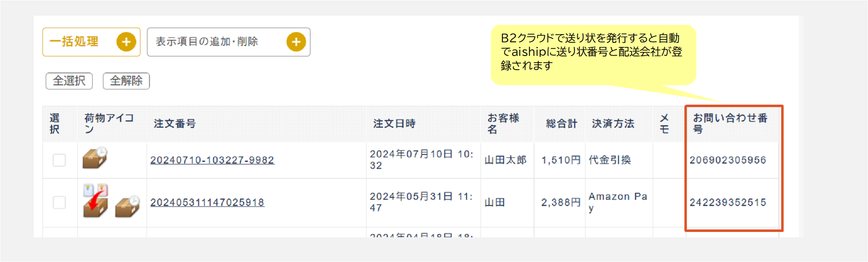Click the お問い合わせ番号 column header
868x262 pixels.
[x=730, y=124]
